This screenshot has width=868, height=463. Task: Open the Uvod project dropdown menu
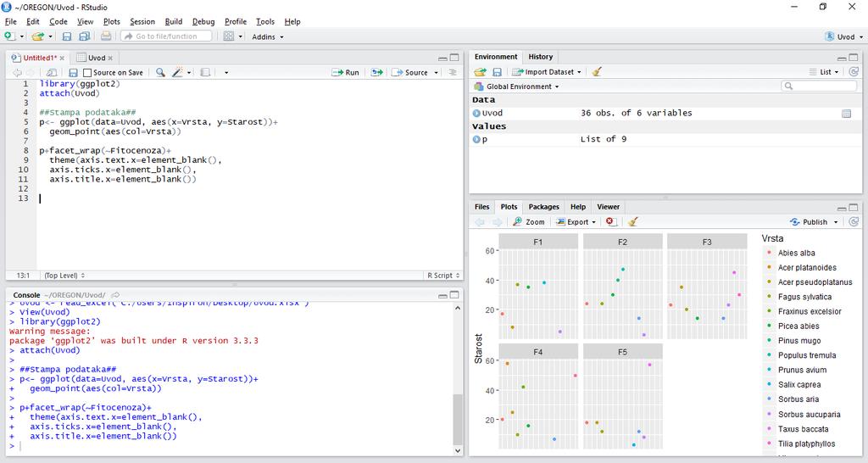[x=844, y=36]
